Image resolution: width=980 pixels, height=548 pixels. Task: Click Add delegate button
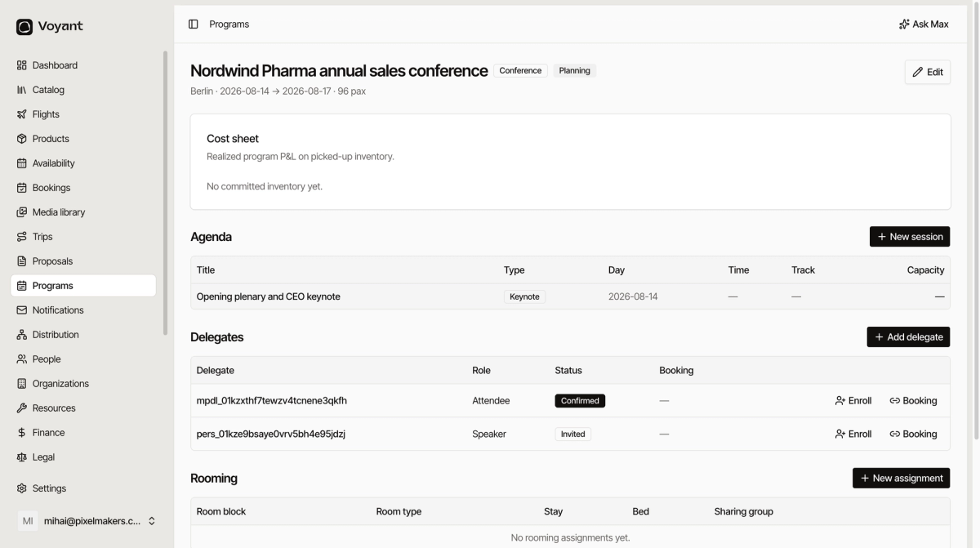pyautogui.click(x=908, y=337)
